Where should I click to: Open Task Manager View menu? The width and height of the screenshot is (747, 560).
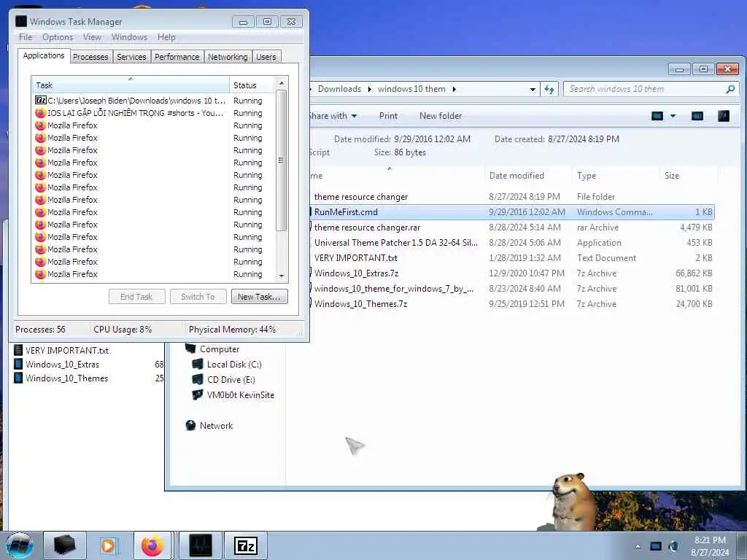click(x=92, y=37)
